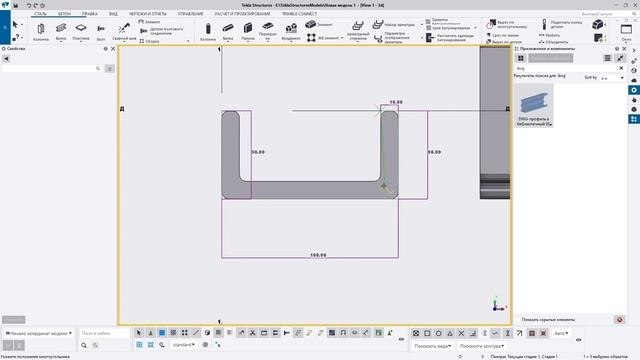Select the concrete Slab tool
This screenshot has height=360, width=640.
268,31
